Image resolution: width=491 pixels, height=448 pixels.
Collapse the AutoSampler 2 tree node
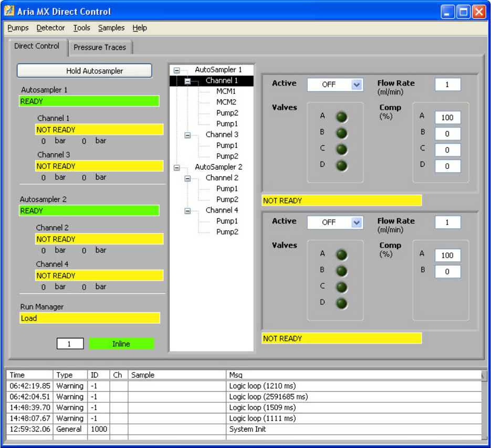[x=176, y=168]
